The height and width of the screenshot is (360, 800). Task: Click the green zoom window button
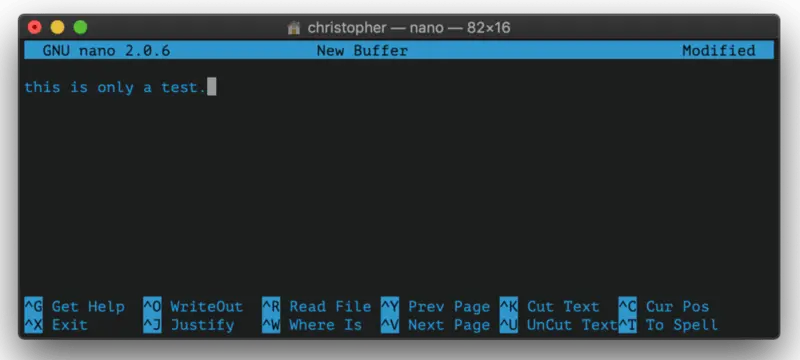point(80,27)
